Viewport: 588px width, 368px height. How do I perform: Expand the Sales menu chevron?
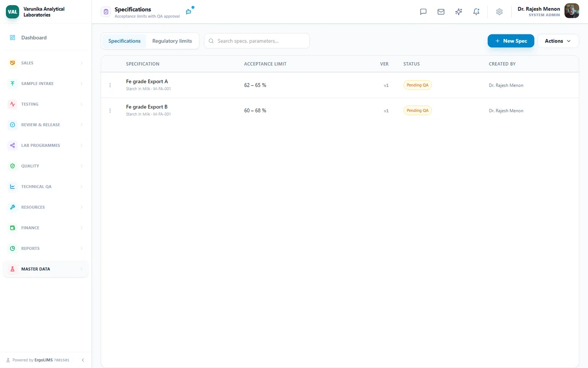click(x=81, y=63)
